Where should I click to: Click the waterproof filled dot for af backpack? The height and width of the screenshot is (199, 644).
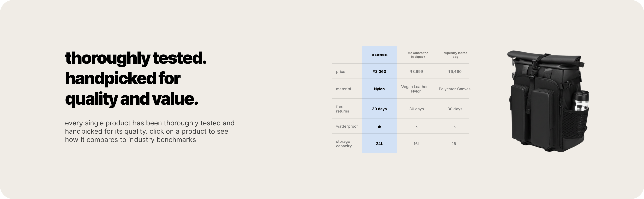coord(379,127)
